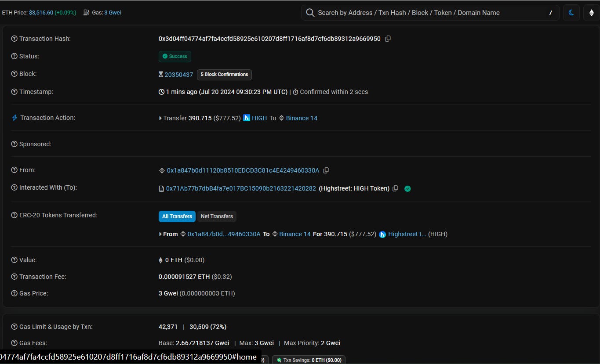This screenshot has width=600, height=364.
Task: Open help icon beside From
Action: [14, 170]
